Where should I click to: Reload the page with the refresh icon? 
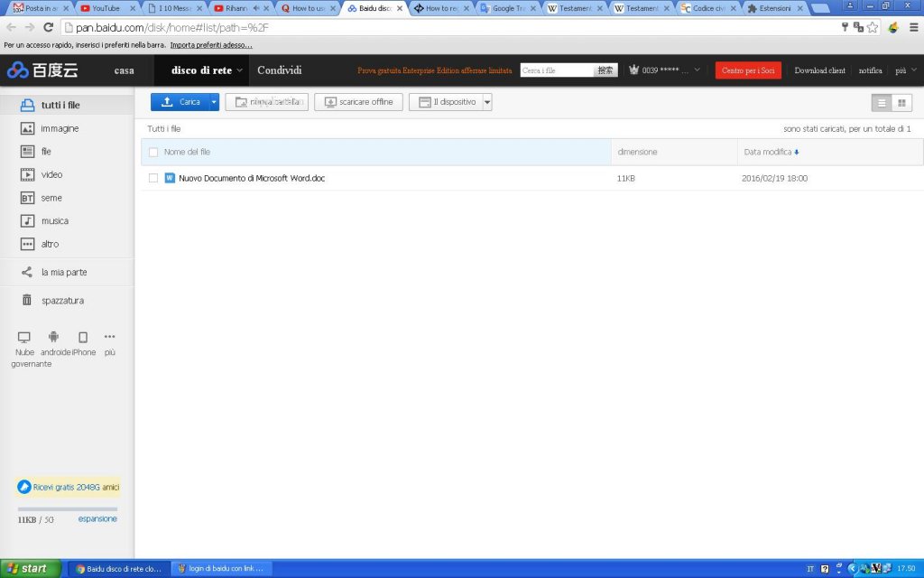[x=49, y=27]
